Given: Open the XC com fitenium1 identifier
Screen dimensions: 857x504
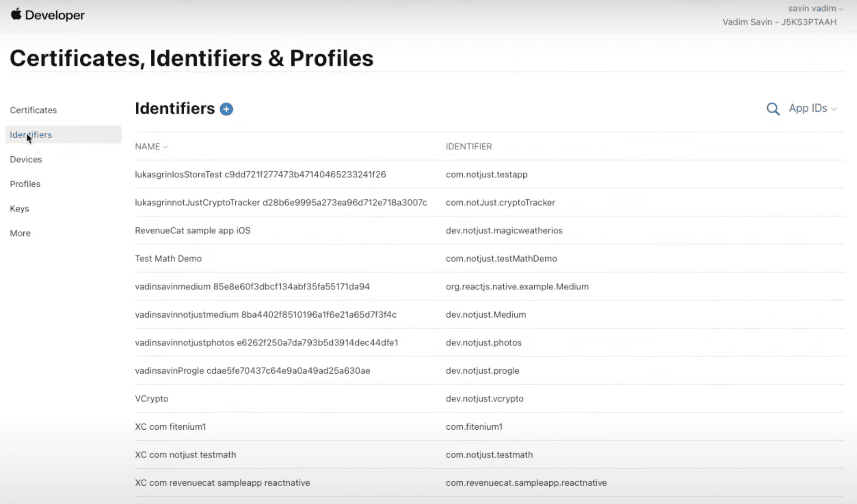Looking at the screenshot, I should click(170, 426).
